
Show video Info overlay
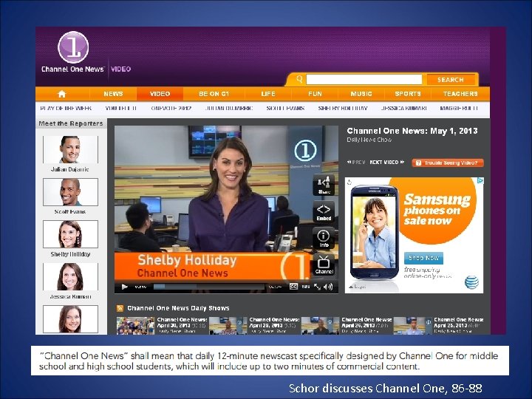coord(324,239)
